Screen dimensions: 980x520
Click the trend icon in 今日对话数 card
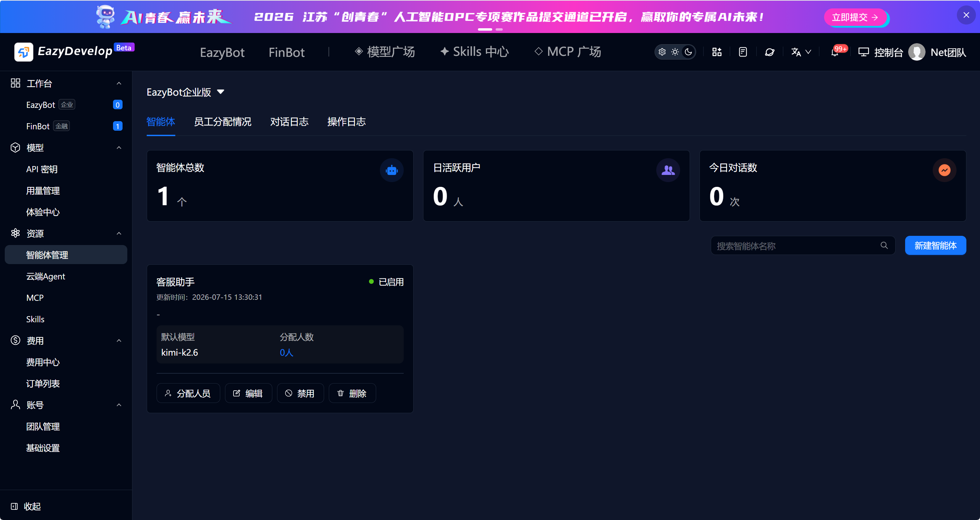(x=944, y=170)
